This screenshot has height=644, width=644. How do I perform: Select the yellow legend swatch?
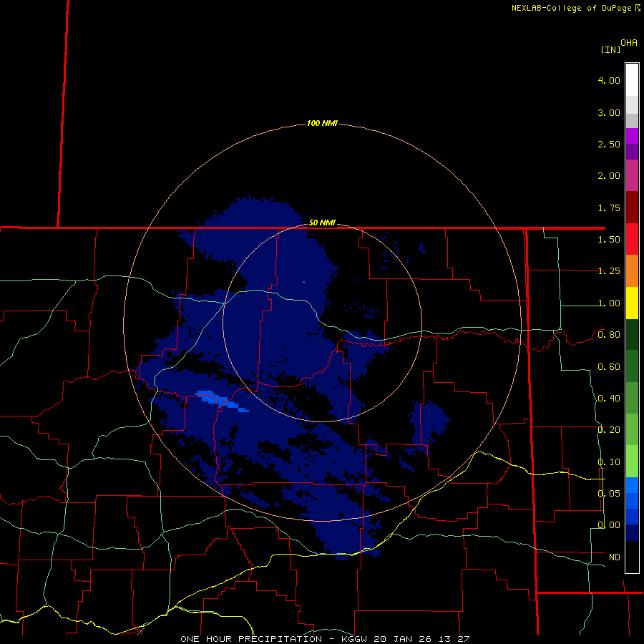632,303
